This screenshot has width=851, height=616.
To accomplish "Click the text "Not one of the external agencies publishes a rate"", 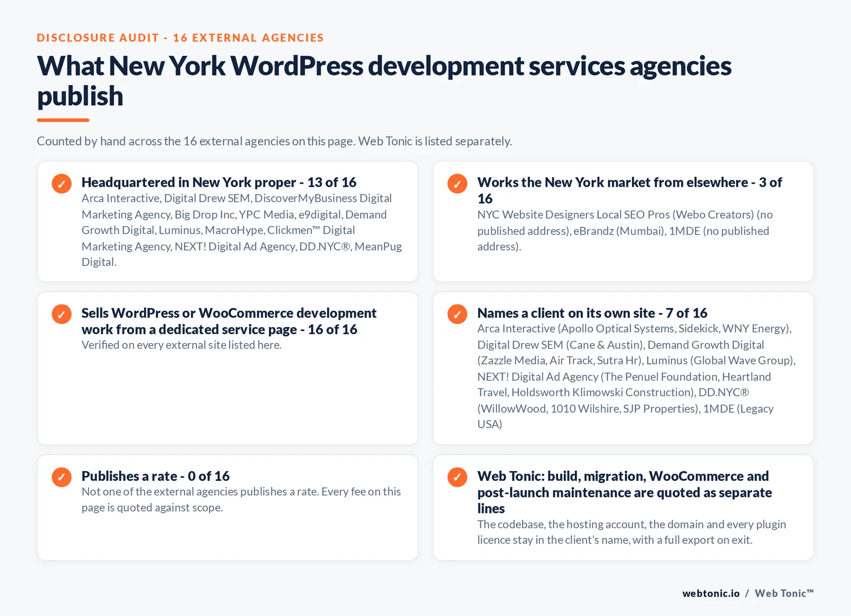I will click(241, 499).
